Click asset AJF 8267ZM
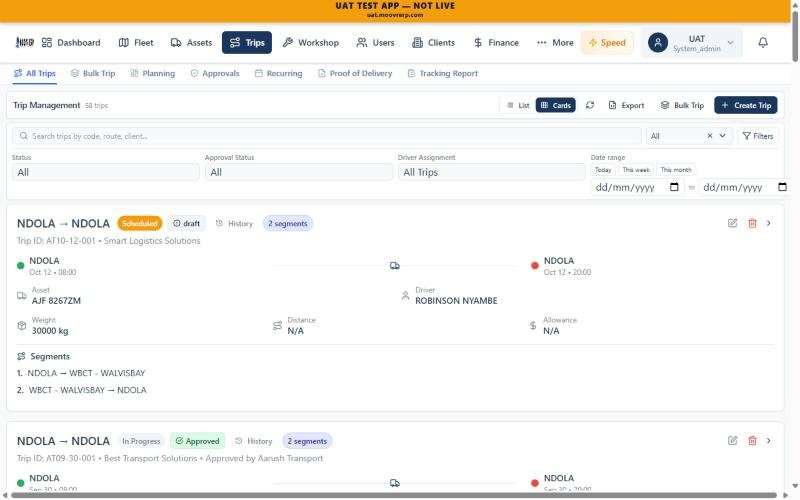The height and width of the screenshot is (500, 800). (x=56, y=301)
